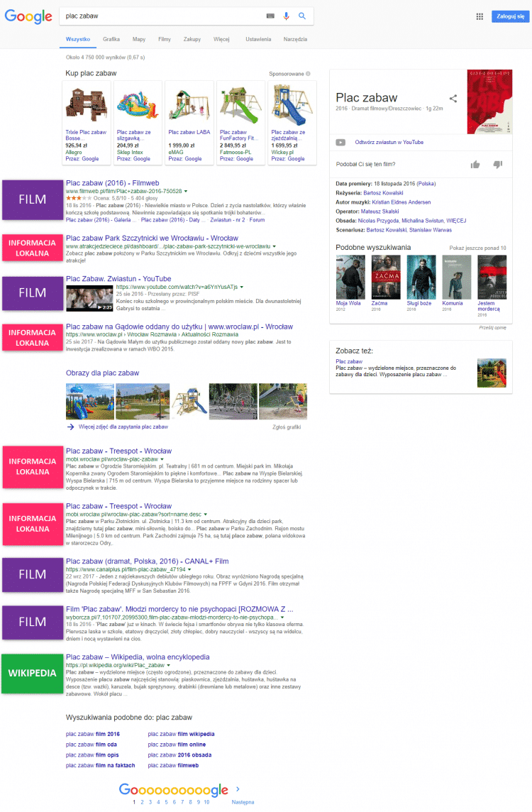Switch to the Mapy tab
Screen dimensions: 532x812
tap(139, 39)
